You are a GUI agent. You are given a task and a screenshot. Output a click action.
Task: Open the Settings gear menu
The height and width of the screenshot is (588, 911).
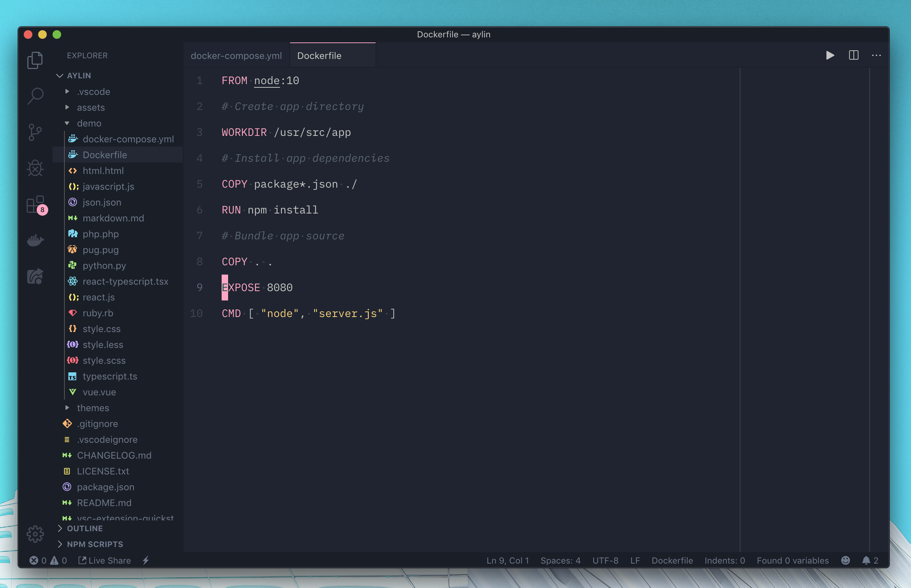(35, 534)
